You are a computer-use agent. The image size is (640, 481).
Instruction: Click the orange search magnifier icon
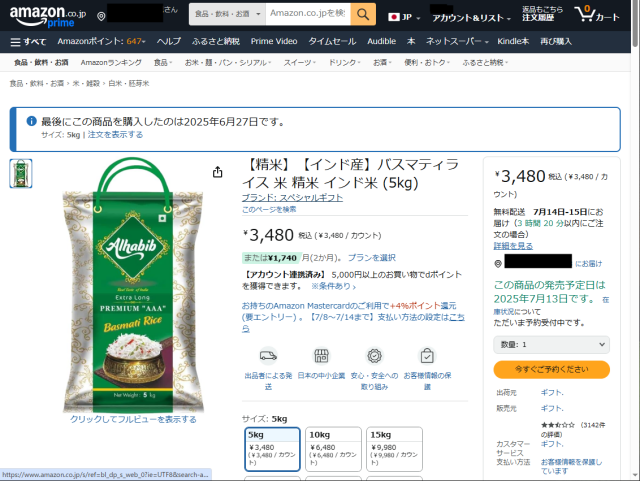tap(363, 14)
